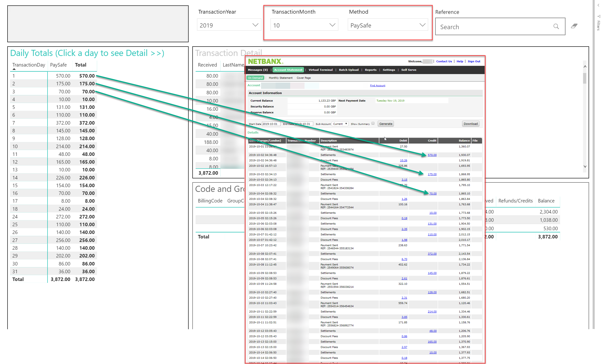Open the TransactionYear 2019 dropdown
Viewport: 602px width, 364px height.
(229, 25)
